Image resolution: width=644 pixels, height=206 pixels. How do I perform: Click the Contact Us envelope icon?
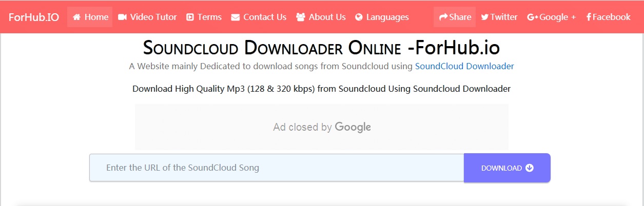pos(236,17)
